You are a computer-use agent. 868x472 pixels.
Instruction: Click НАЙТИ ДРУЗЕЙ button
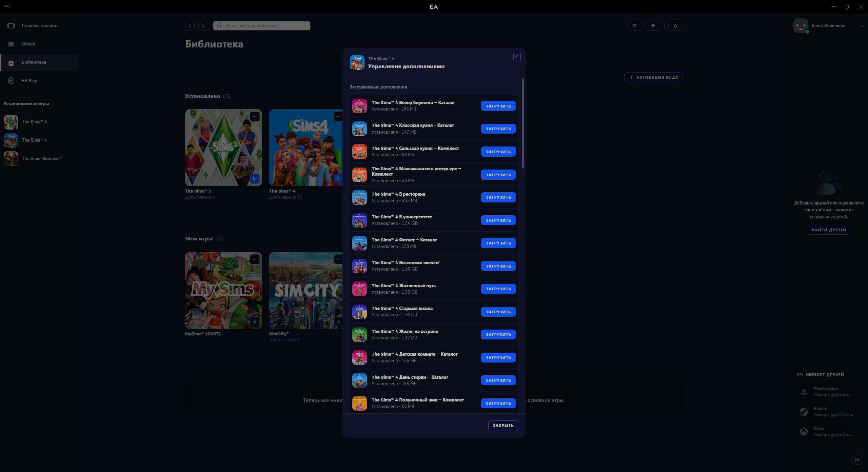tap(829, 230)
